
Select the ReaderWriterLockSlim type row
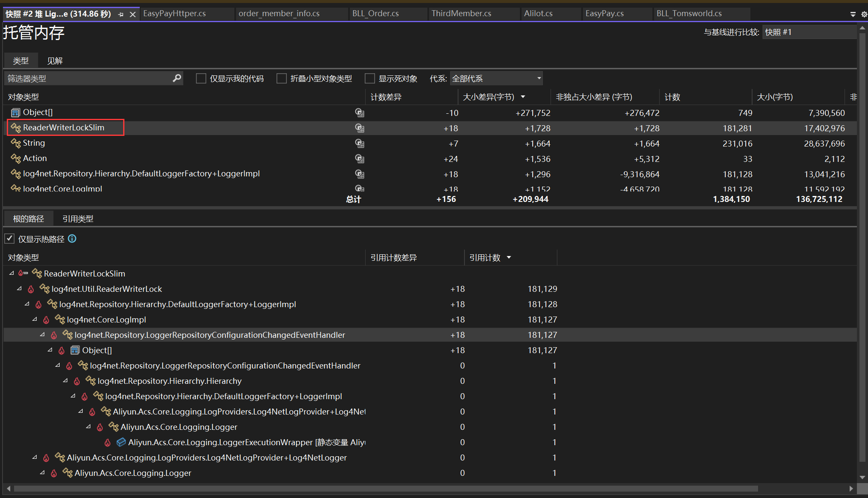click(x=430, y=128)
